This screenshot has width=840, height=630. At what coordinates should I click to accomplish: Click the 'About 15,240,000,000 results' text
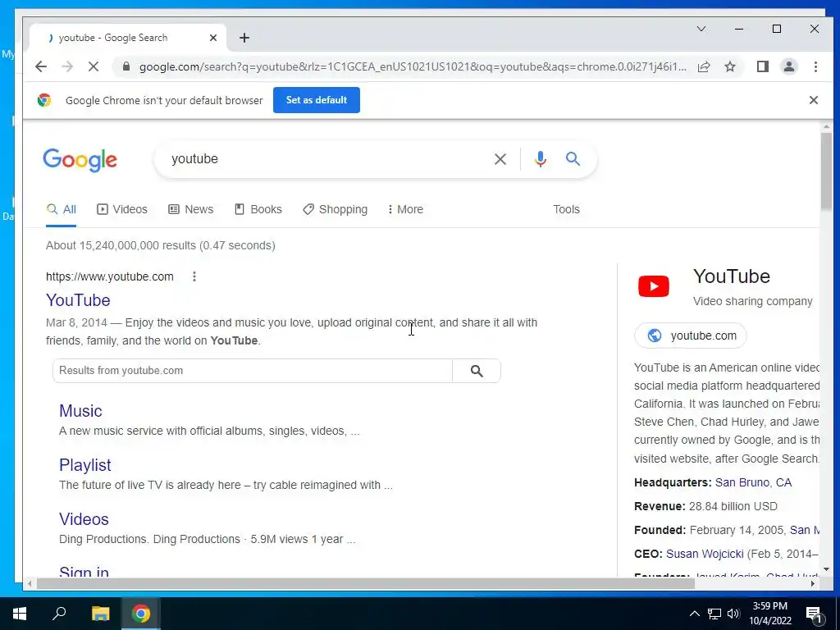[x=161, y=245]
